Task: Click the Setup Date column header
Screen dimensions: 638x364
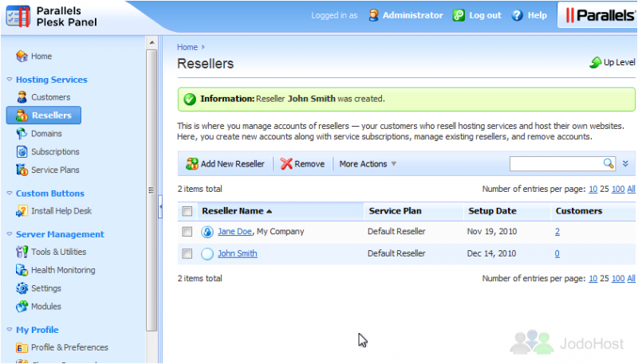Action: 492,211
